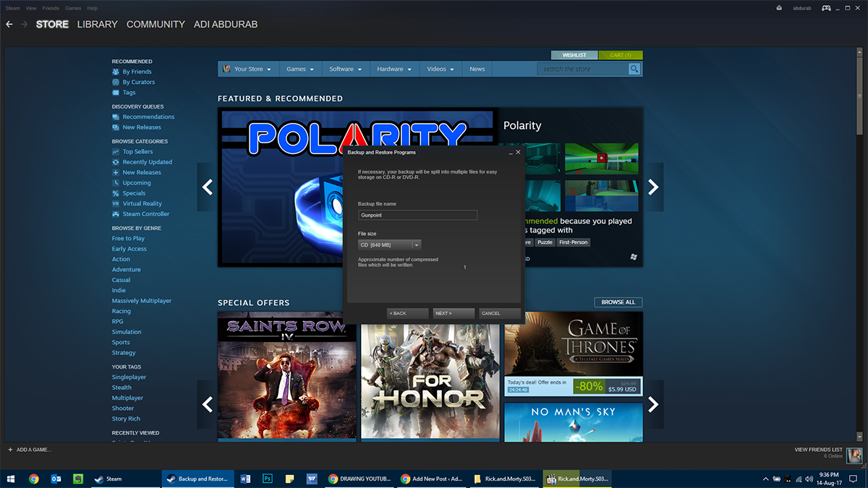The width and height of the screenshot is (868, 488).
Task: Switch to the COMMUNITY tab
Action: 156,24
